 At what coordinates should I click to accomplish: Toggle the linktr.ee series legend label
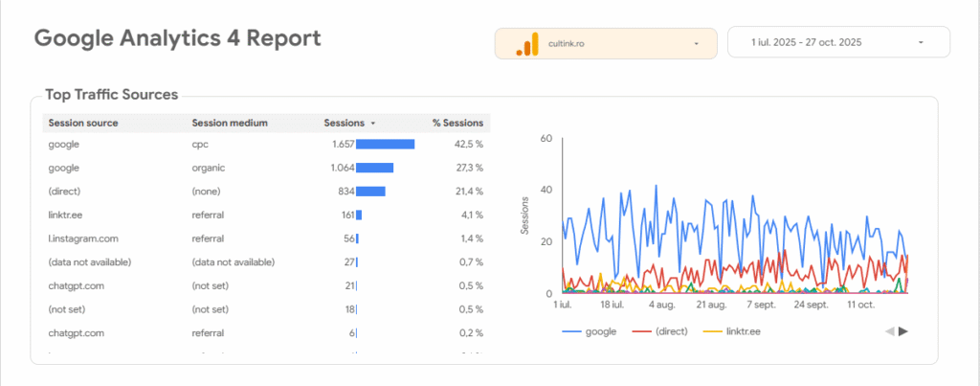(744, 331)
